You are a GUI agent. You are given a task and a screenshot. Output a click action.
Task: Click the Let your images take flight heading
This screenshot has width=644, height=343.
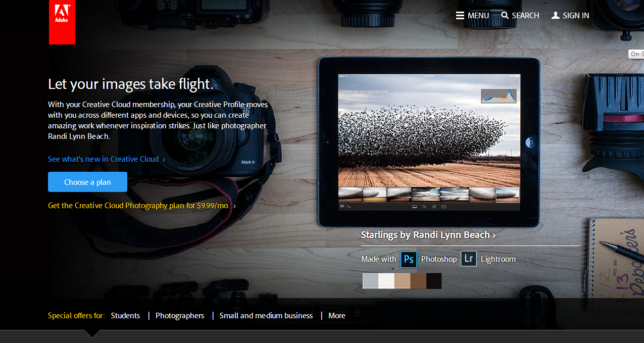(131, 84)
